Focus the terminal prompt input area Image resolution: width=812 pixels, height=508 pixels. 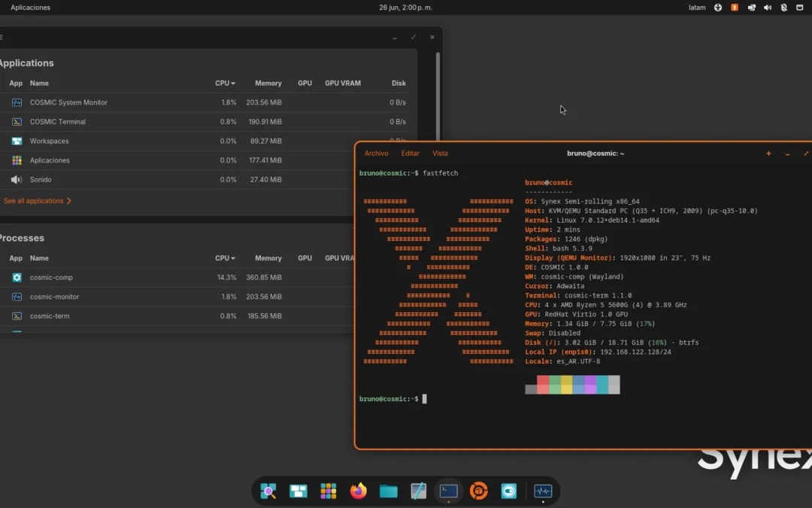pyautogui.click(x=424, y=399)
